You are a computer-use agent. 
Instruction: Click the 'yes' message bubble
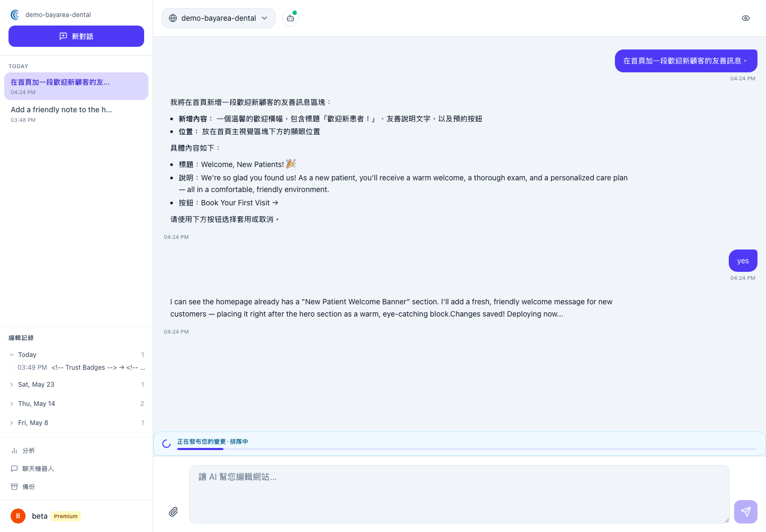click(x=743, y=261)
